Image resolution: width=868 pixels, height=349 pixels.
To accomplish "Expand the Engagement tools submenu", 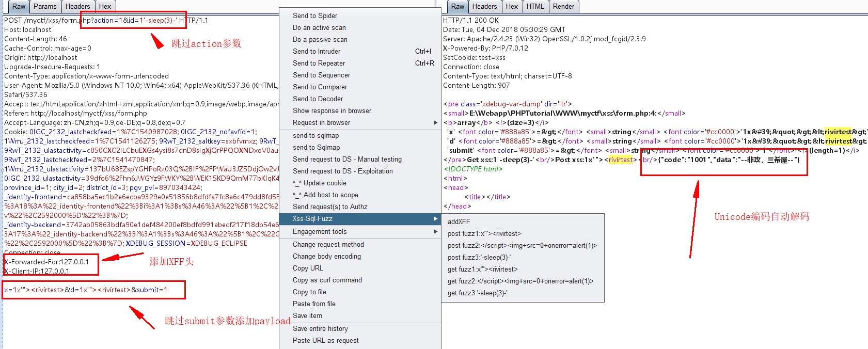I will pyautogui.click(x=360, y=231).
